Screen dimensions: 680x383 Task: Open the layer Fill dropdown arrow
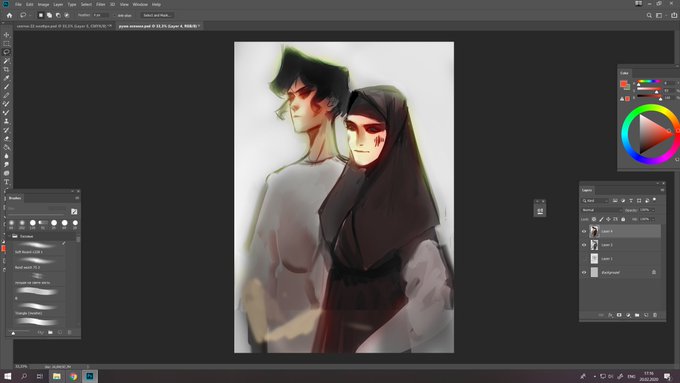(x=653, y=219)
